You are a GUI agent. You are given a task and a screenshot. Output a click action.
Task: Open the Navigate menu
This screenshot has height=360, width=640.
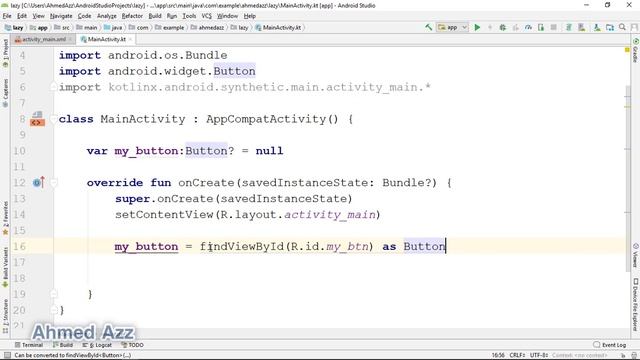tap(61, 16)
